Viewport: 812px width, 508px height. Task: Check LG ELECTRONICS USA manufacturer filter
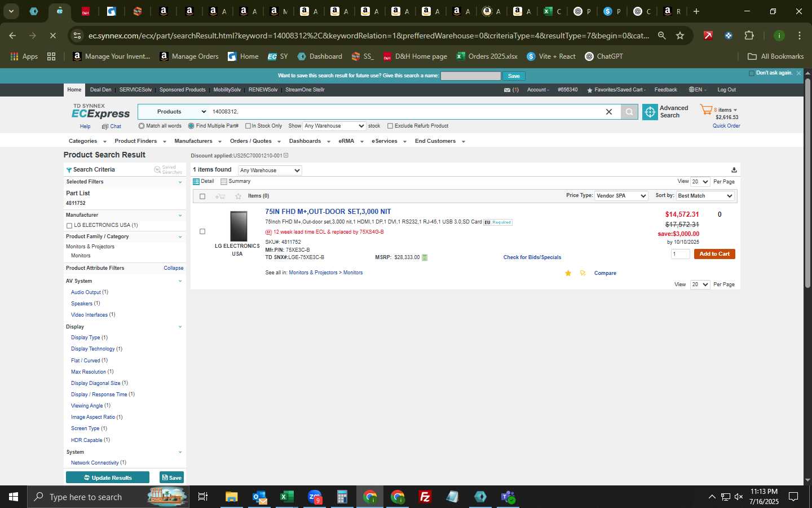69,226
